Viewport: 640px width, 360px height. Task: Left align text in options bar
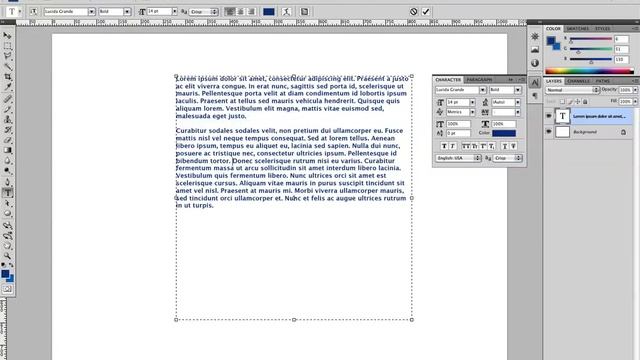click(230, 12)
